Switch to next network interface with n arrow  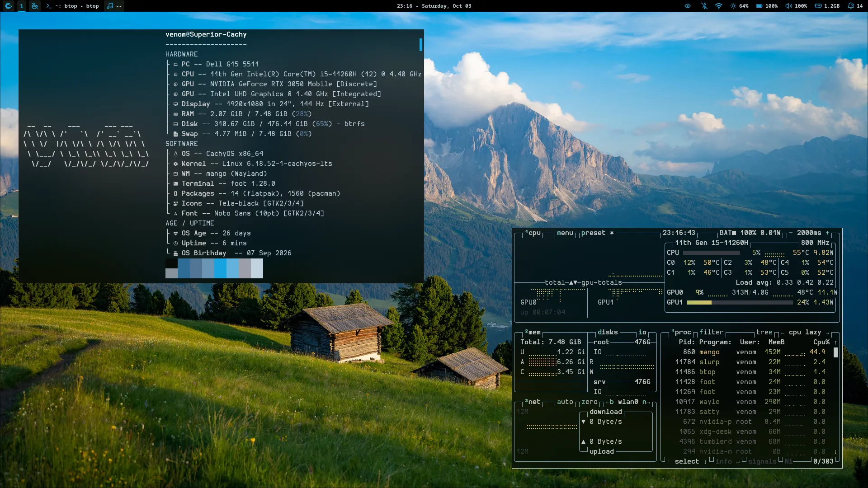646,402
